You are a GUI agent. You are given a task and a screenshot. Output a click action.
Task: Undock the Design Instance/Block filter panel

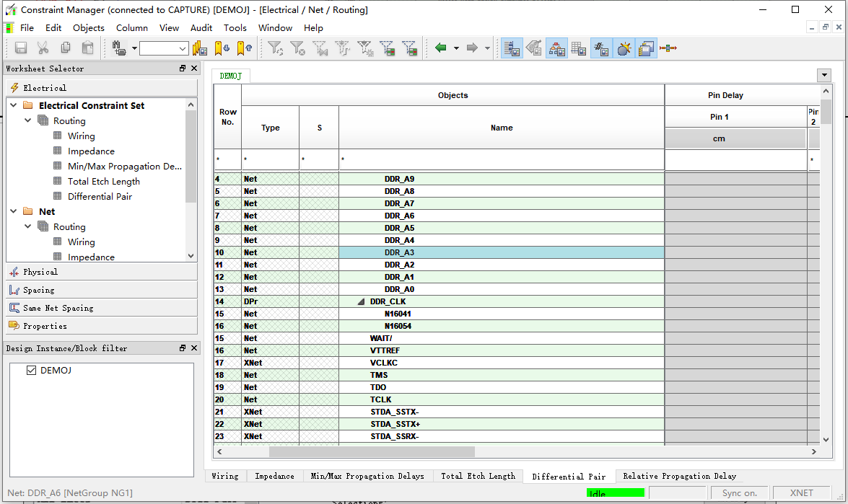pyautogui.click(x=183, y=348)
